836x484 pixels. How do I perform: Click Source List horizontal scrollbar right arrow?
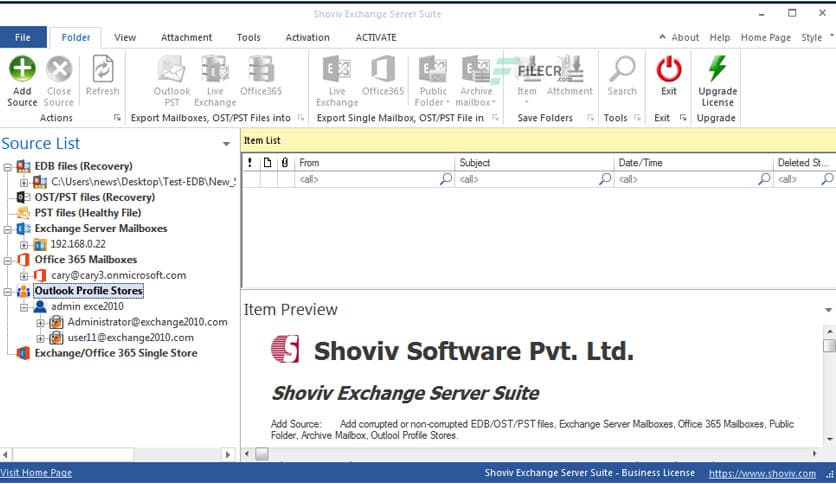coord(228,455)
